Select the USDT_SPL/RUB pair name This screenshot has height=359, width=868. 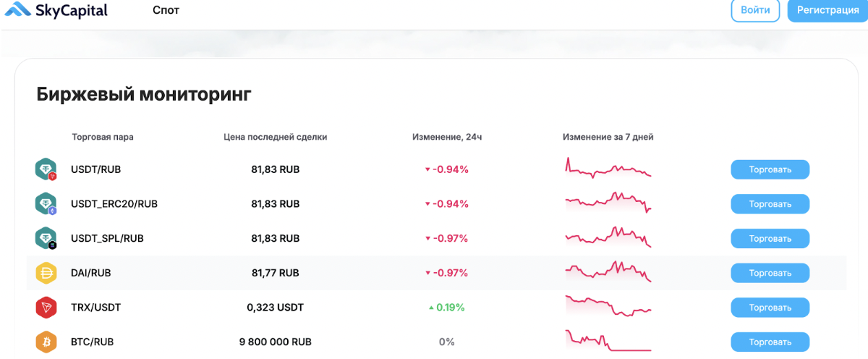(x=107, y=238)
